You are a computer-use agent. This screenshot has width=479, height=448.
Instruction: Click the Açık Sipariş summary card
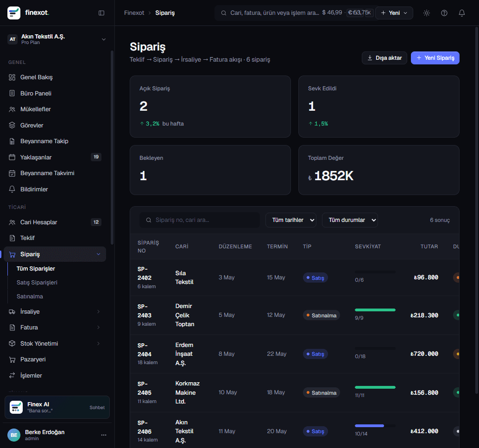click(x=210, y=107)
